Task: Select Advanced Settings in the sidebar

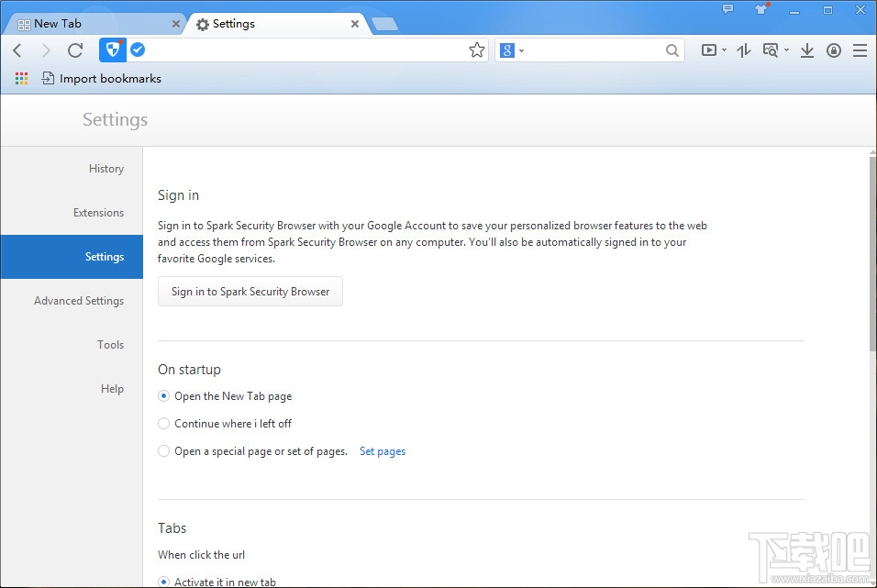Action: tap(79, 300)
